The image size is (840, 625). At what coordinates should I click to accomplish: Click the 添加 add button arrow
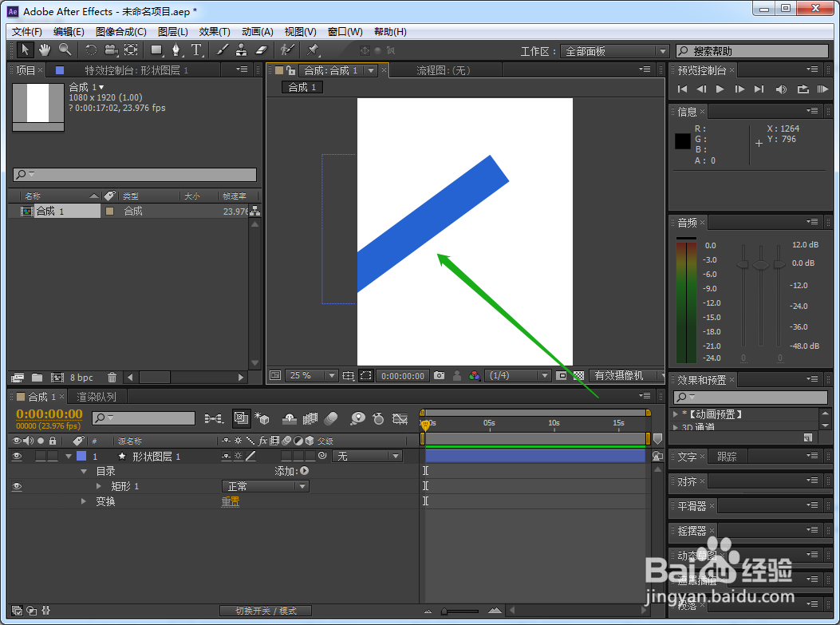(304, 471)
